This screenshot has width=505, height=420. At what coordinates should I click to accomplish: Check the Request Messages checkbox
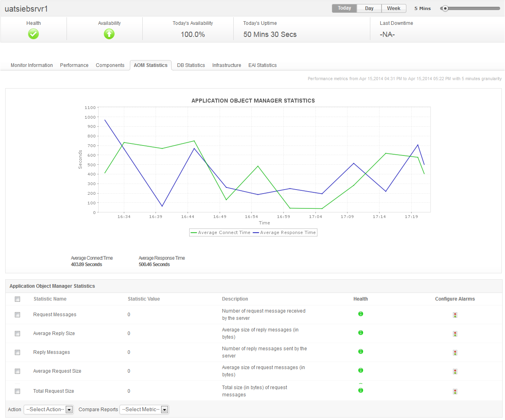tap(17, 315)
